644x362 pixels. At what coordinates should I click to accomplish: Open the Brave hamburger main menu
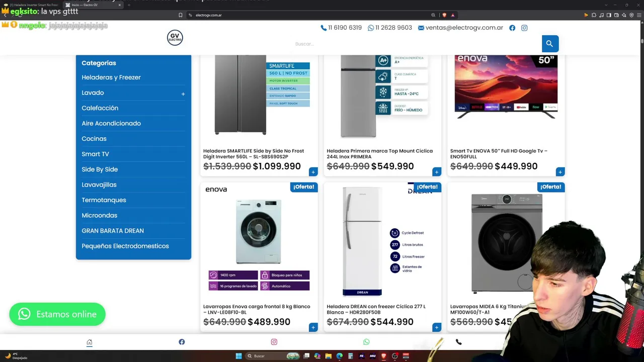[639, 15]
